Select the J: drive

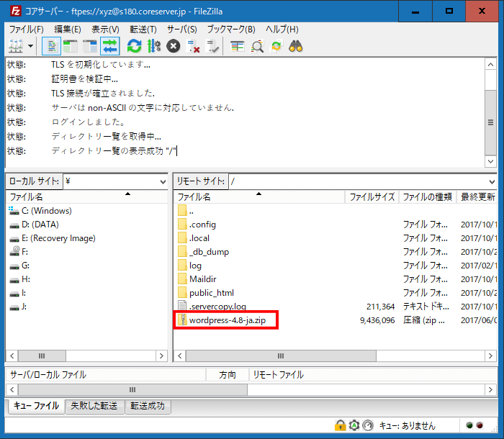coord(18,307)
